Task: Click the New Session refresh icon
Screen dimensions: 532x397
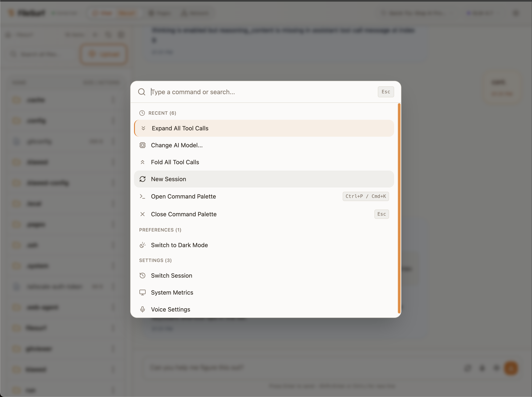Action: coord(142,179)
